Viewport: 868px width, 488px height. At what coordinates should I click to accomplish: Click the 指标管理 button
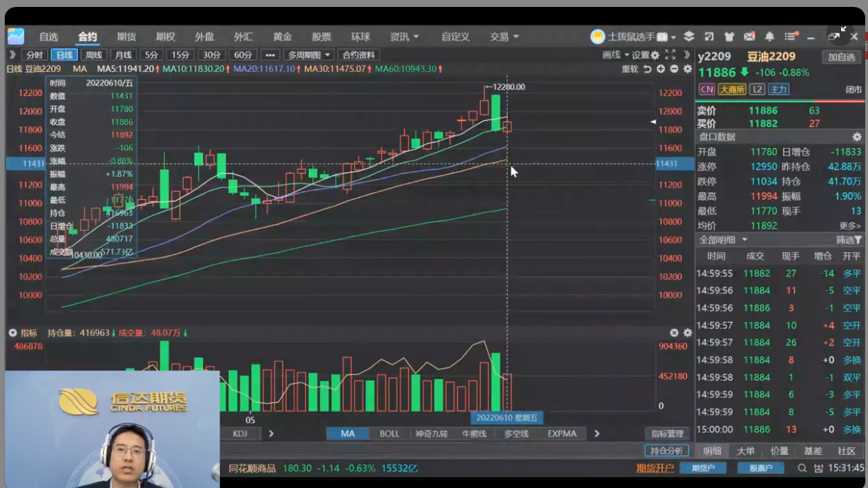click(667, 433)
